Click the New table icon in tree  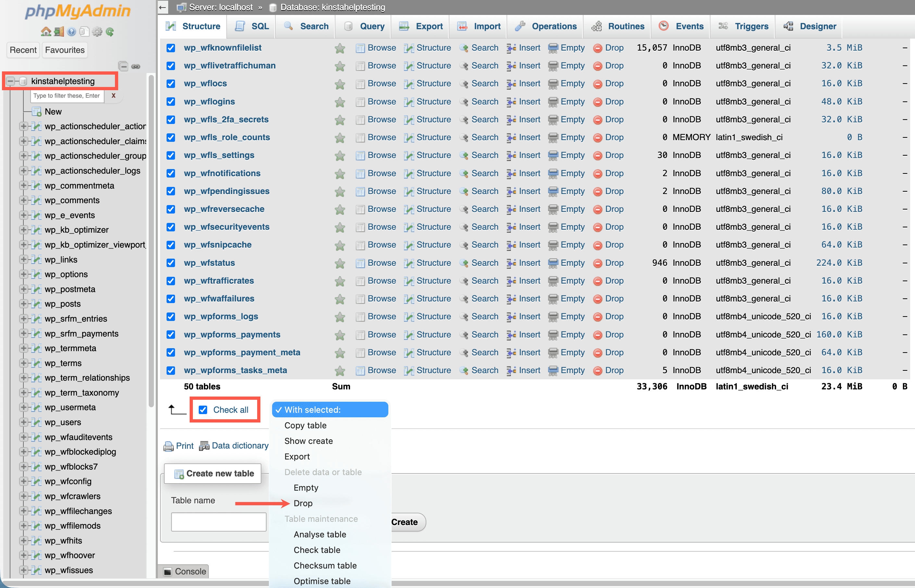coord(37,112)
